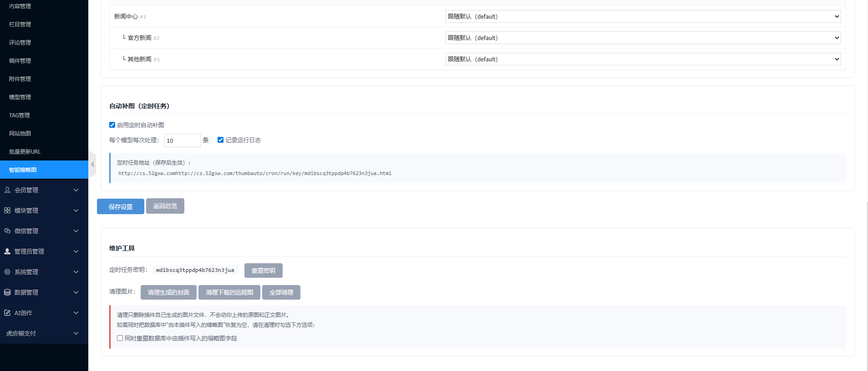Expand 微信管理 menu chevron
This screenshot has height=371, width=868.
click(x=76, y=231)
